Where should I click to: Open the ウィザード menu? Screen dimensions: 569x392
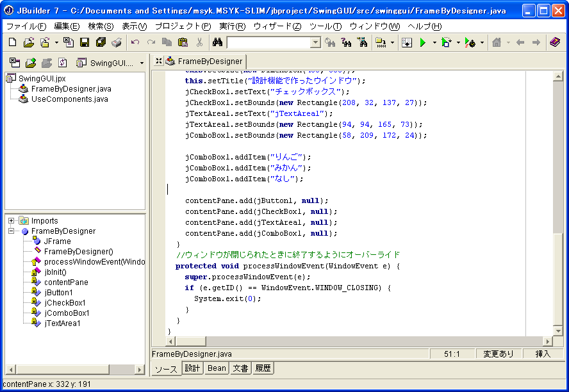pyautogui.click(x=277, y=26)
